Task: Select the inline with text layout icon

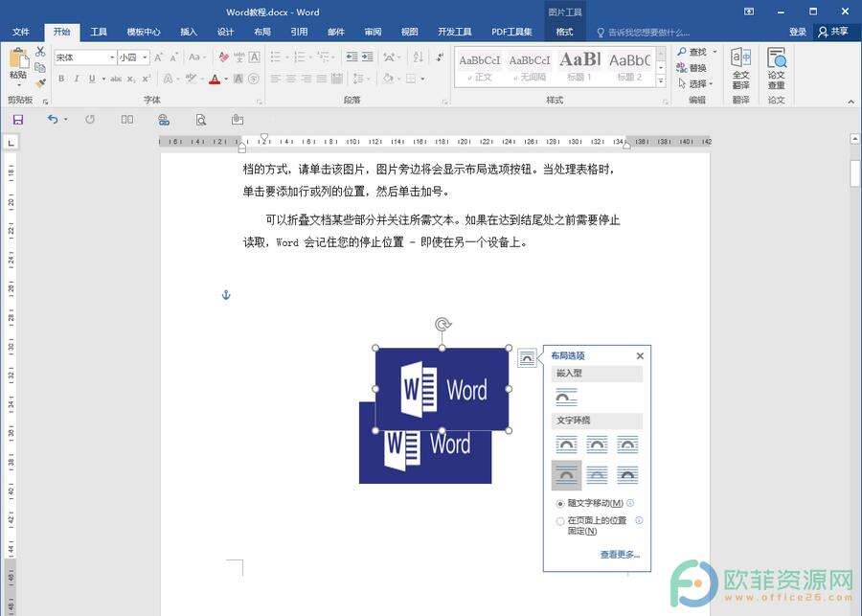Action: [566, 397]
